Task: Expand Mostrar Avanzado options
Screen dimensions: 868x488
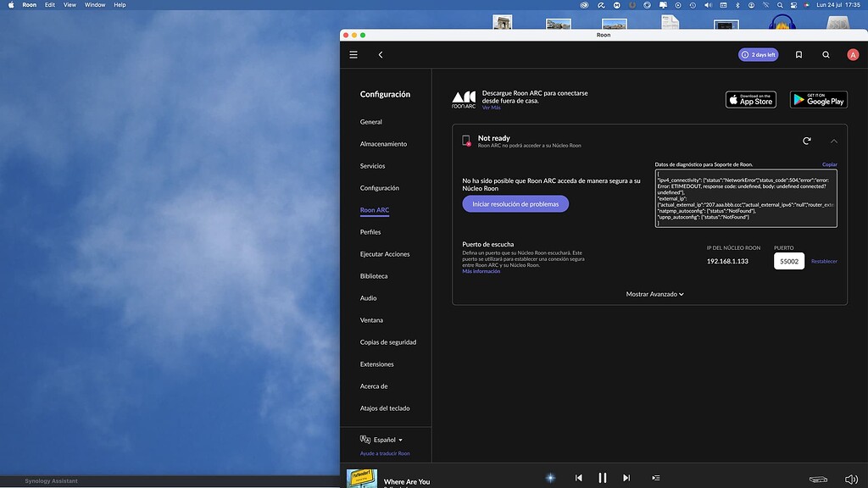Action: [x=654, y=294]
